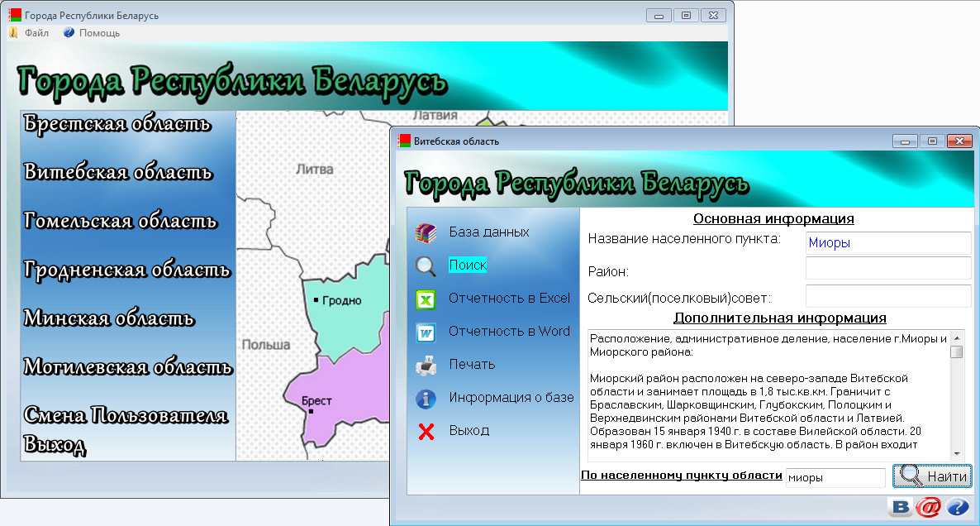Click the Дополнительная информация heading
The width and height of the screenshot is (980, 526).
coord(779,318)
